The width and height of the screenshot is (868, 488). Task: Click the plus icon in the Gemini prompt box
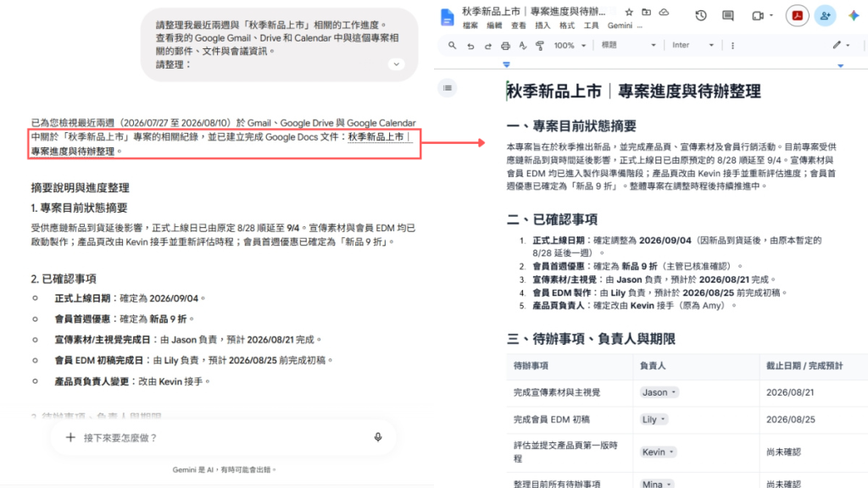click(70, 438)
